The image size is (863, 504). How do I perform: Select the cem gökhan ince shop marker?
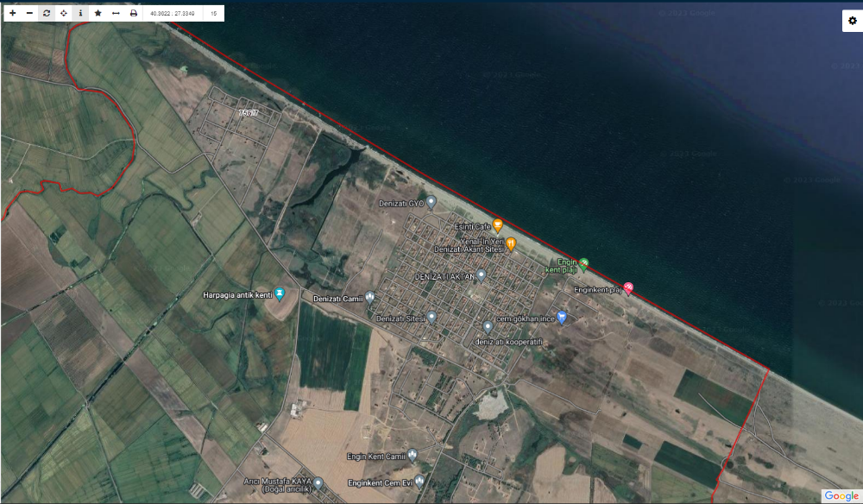(562, 318)
